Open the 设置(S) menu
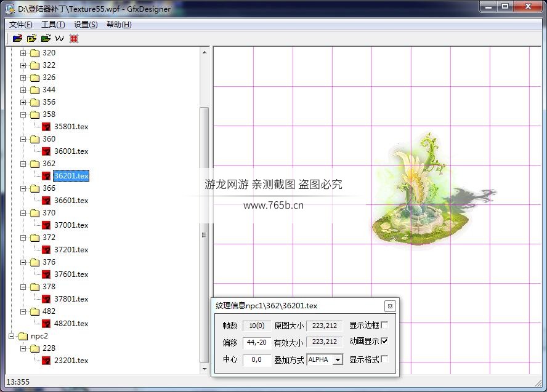Image resolution: width=547 pixels, height=392 pixels. [x=86, y=25]
